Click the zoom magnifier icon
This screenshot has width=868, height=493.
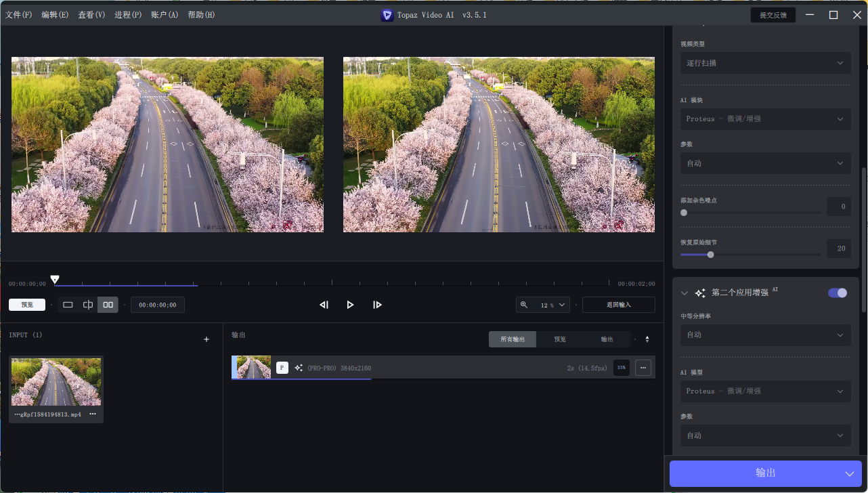tap(524, 305)
